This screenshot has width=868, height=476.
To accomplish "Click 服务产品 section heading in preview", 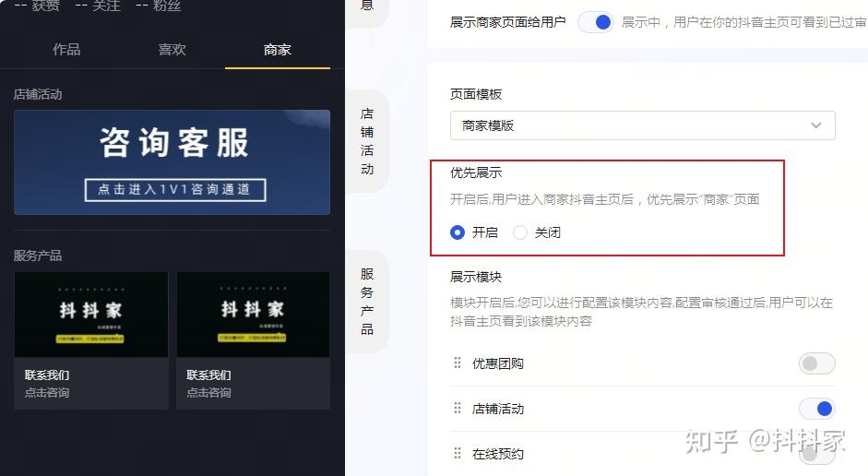I will 38,256.
